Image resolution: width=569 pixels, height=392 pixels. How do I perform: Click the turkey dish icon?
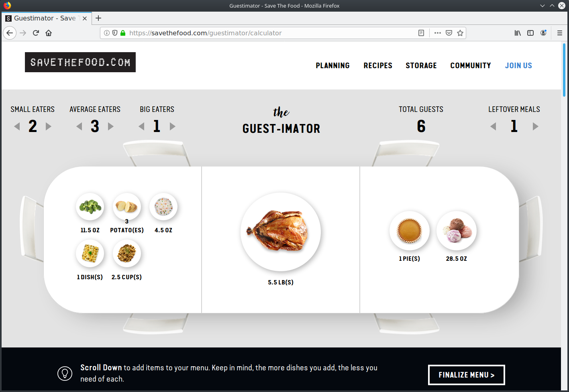pyautogui.click(x=280, y=232)
